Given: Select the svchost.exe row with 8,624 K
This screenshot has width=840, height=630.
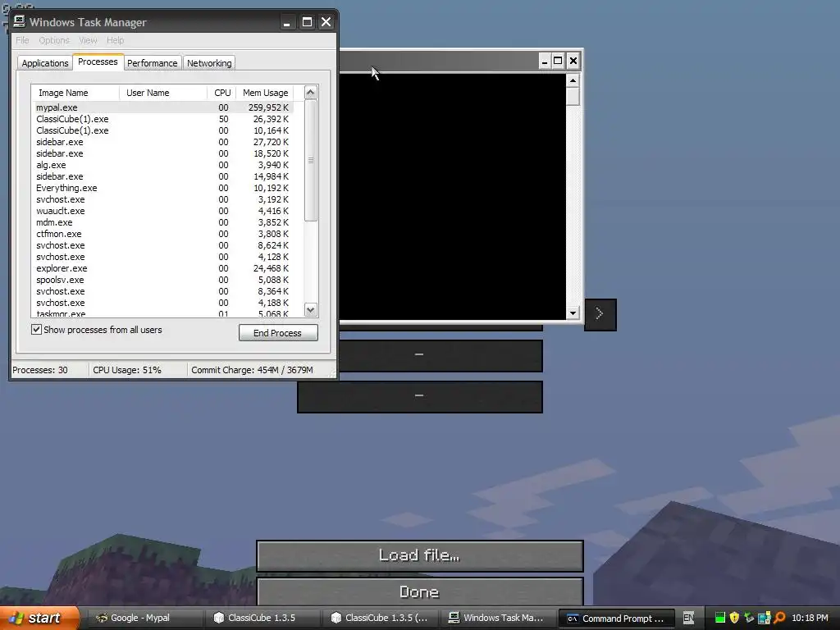Looking at the screenshot, I should tap(163, 245).
